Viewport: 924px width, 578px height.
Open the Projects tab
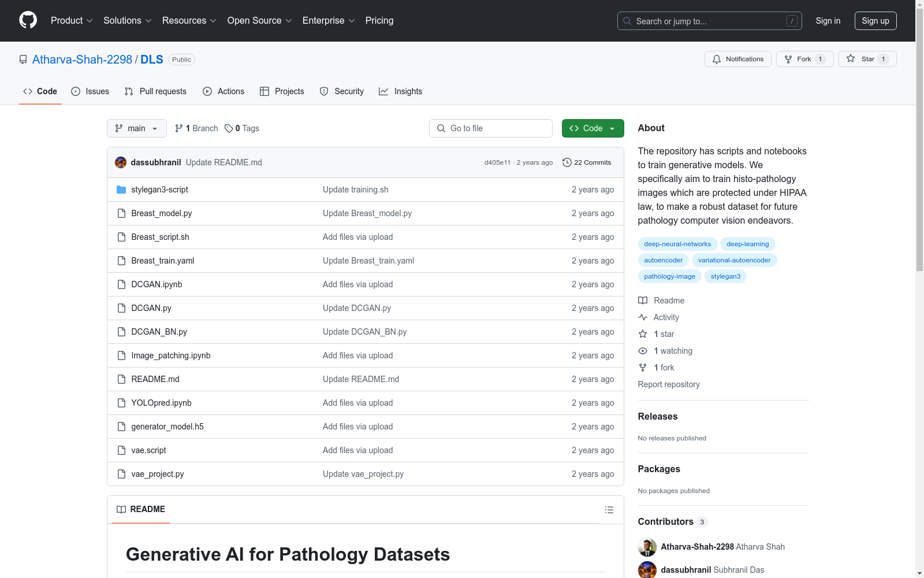coord(282,91)
